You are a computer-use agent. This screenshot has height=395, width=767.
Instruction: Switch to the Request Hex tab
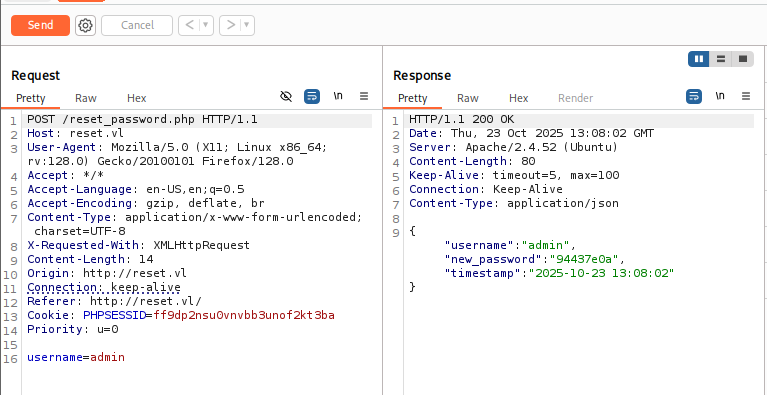click(x=136, y=98)
